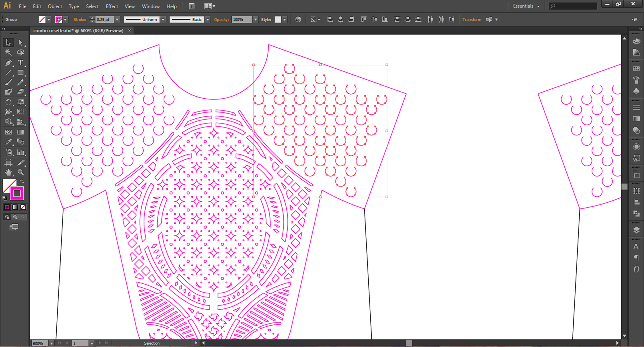Screen dimensions: 644x347
Task: Open the Essentials workspace switcher
Action: click(x=526, y=6)
